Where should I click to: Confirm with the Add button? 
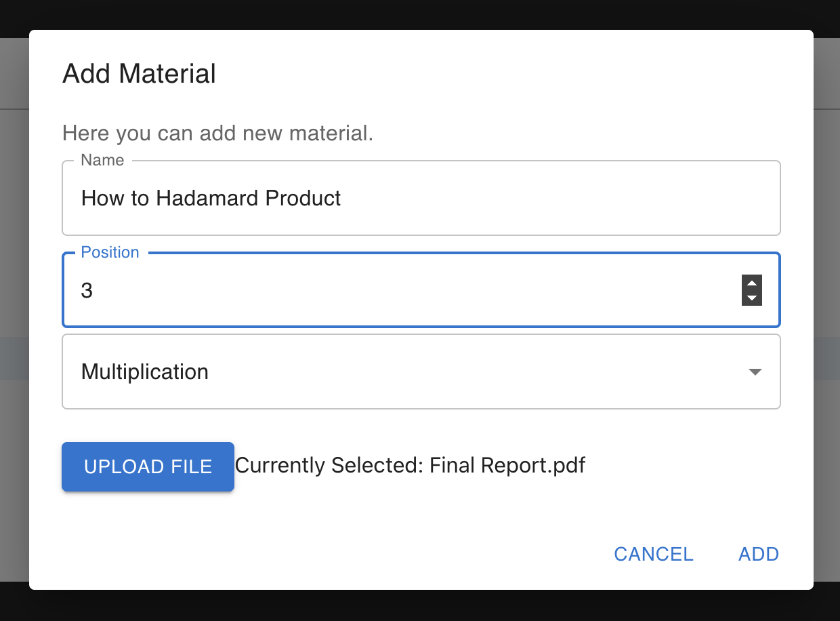pyautogui.click(x=758, y=554)
